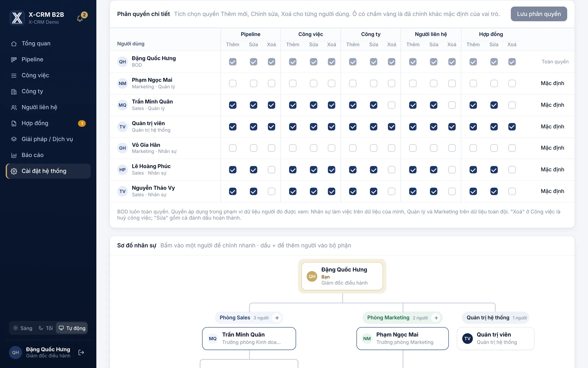Viewport: 588px width, 368px height.
Task: Enable Pipeline Thêm for Phạm Ngọc Mai
Action: point(232,83)
